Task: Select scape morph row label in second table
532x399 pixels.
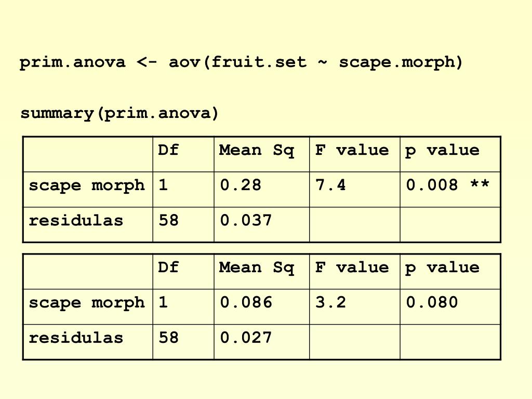Action: 87,303
